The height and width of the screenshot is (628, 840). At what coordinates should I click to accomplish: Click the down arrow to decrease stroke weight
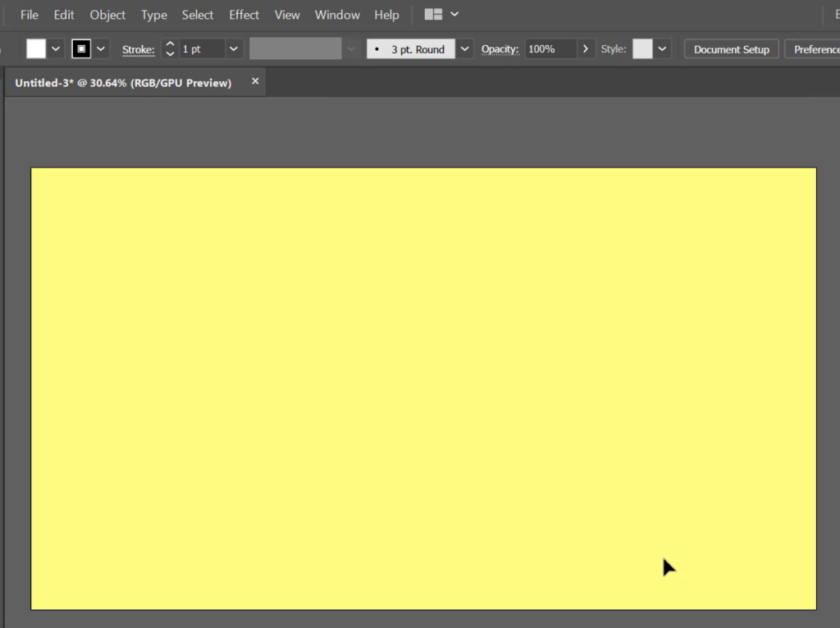[x=169, y=53]
